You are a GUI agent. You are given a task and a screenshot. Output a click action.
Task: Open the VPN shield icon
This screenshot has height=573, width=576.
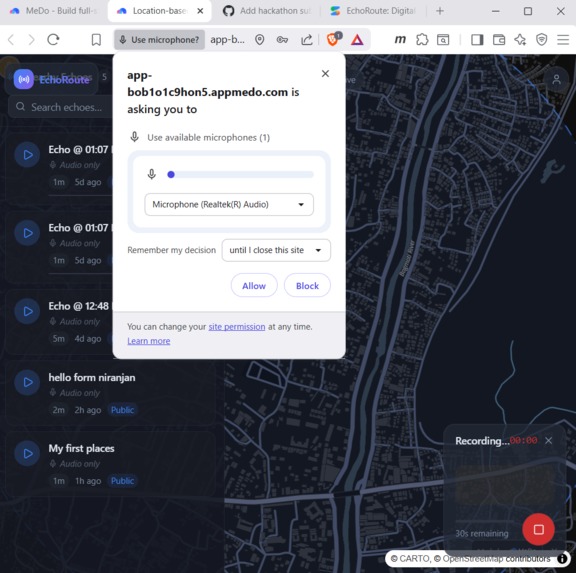(x=541, y=39)
